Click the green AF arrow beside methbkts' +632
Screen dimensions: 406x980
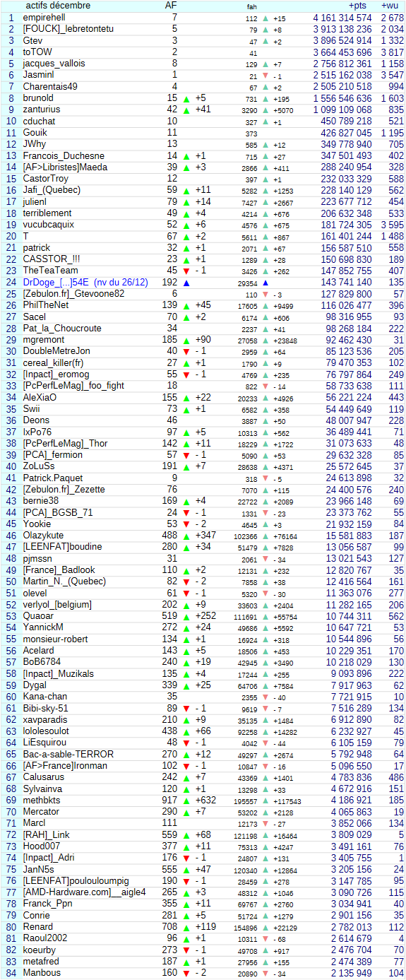pyautogui.click(x=186, y=801)
